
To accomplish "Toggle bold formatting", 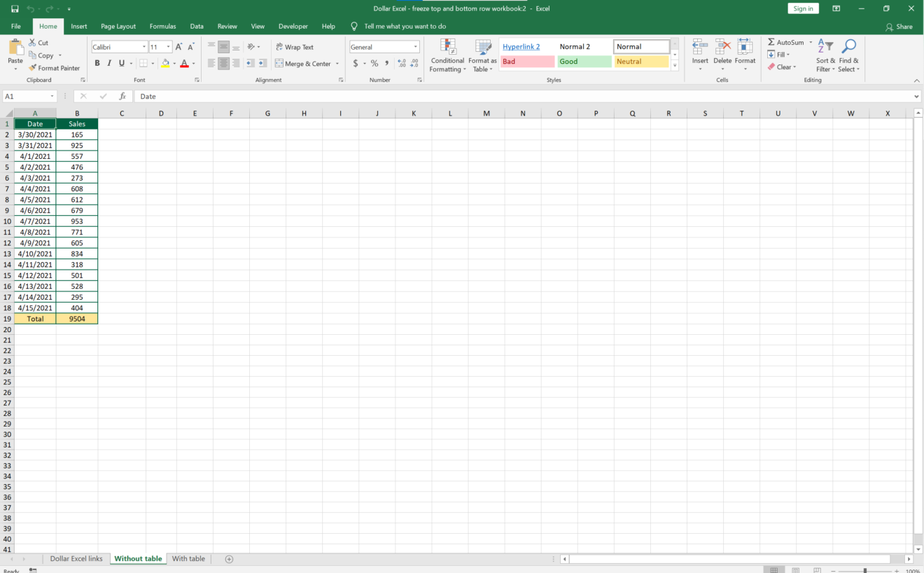I will coord(97,62).
